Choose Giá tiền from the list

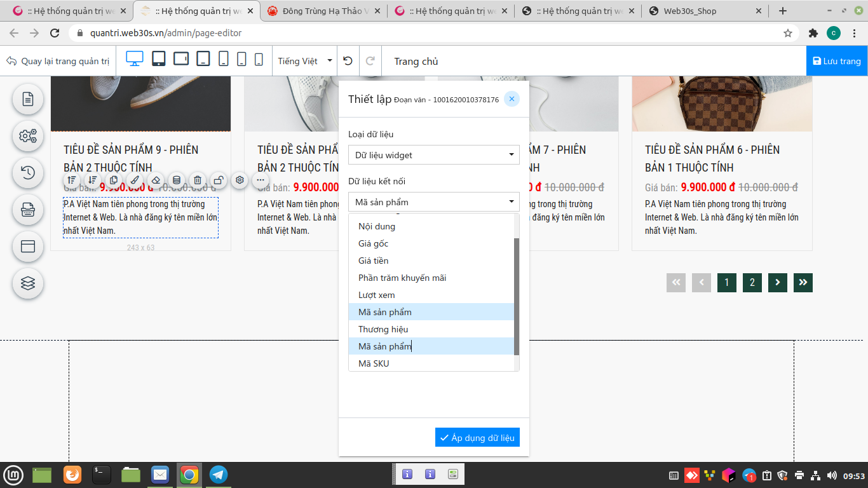pos(431,261)
